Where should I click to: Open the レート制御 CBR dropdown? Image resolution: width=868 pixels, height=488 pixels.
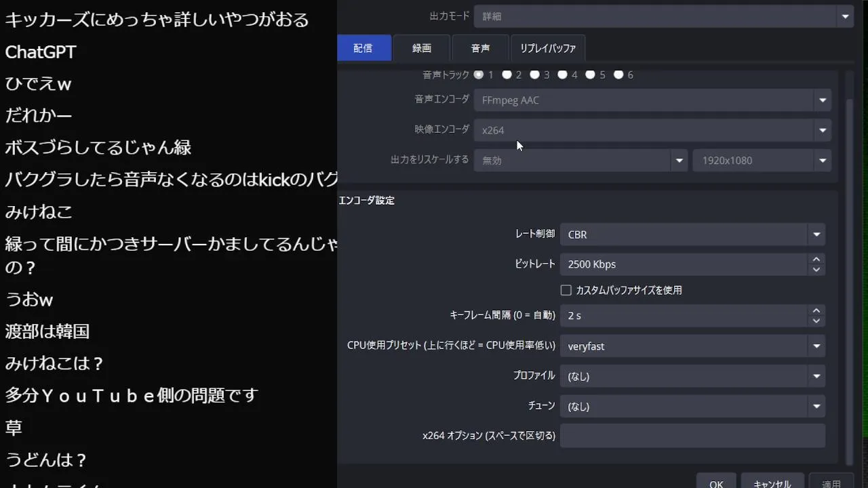[692, 235]
